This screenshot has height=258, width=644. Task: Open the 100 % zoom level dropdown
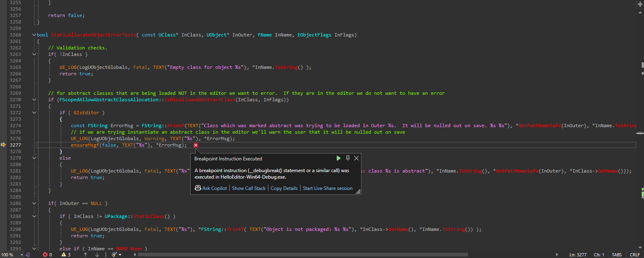point(21,255)
